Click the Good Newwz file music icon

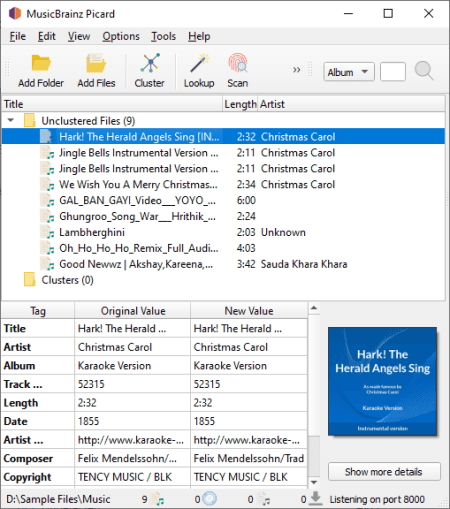click(47, 264)
